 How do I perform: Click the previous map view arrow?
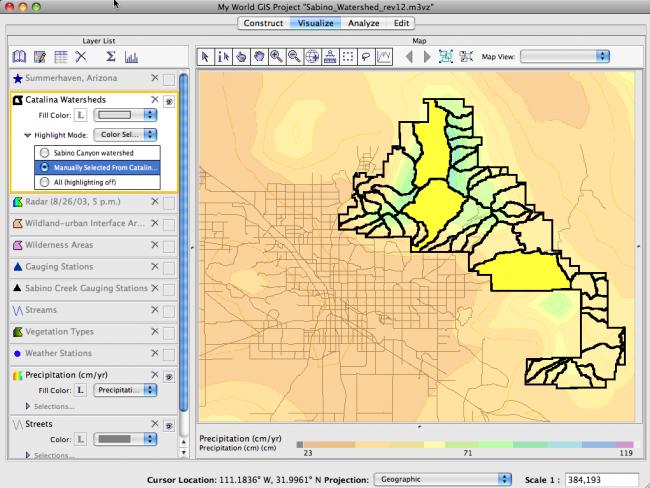409,57
